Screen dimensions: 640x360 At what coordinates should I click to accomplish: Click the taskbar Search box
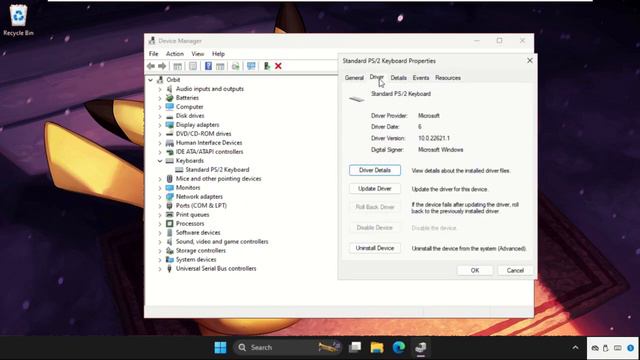(287, 347)
